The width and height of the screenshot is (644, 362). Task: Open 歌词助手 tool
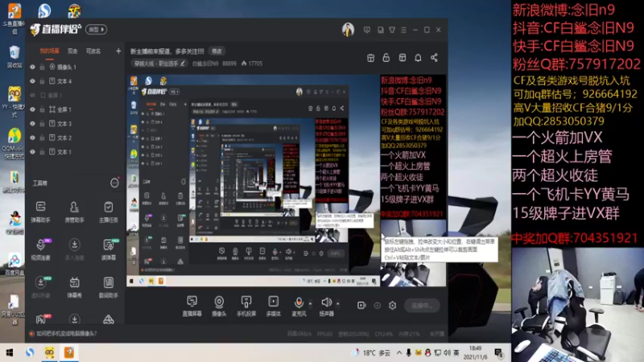coord(109,287)
